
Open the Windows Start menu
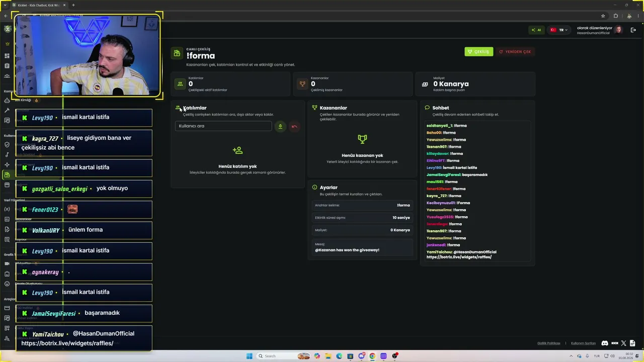coord(249,356)
